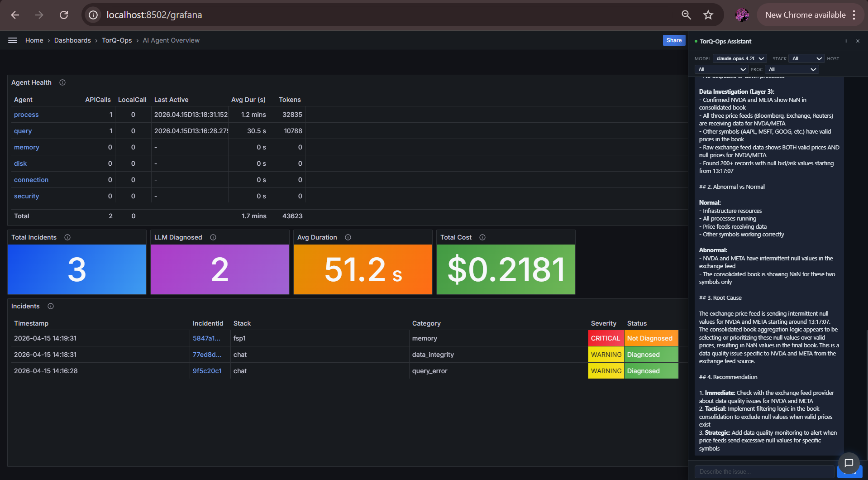Navigate to Home via the breadcrumb
868x480 pixels.
click(x=34, y=40)
